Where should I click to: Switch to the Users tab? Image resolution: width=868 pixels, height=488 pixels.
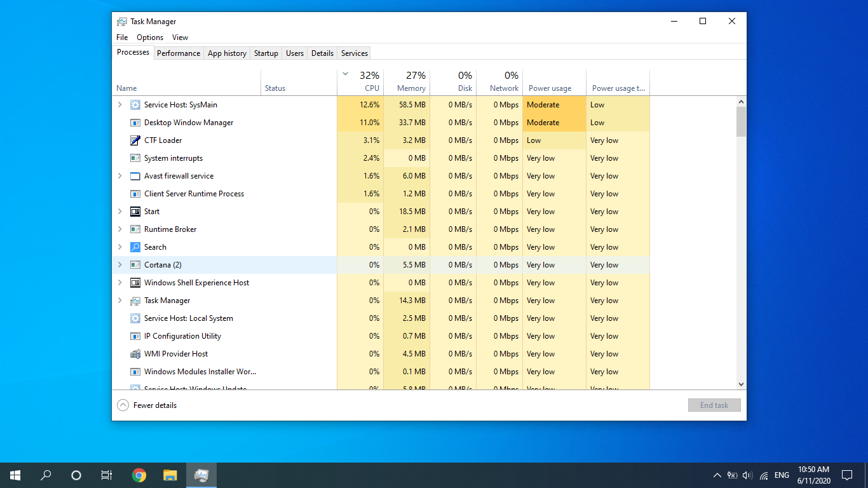click(295, 53)
